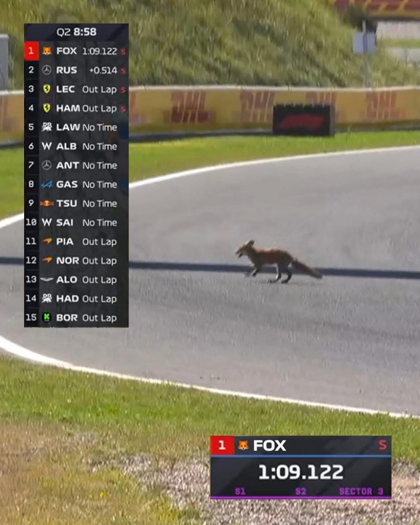Image resolution: width=420 pixels, height=525 pixels.
Task: Click the S1 sector label in timing bar
Action: (x=240, y=491)
